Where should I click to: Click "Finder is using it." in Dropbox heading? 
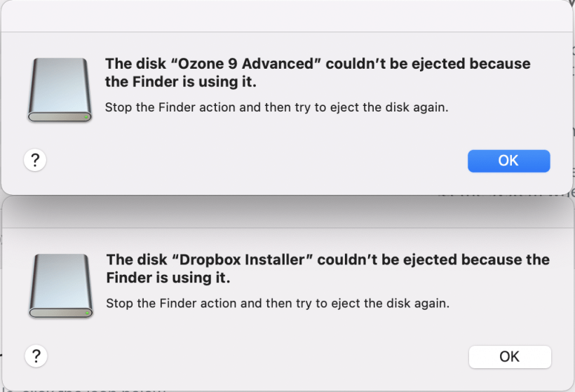(x=168, y=278)
